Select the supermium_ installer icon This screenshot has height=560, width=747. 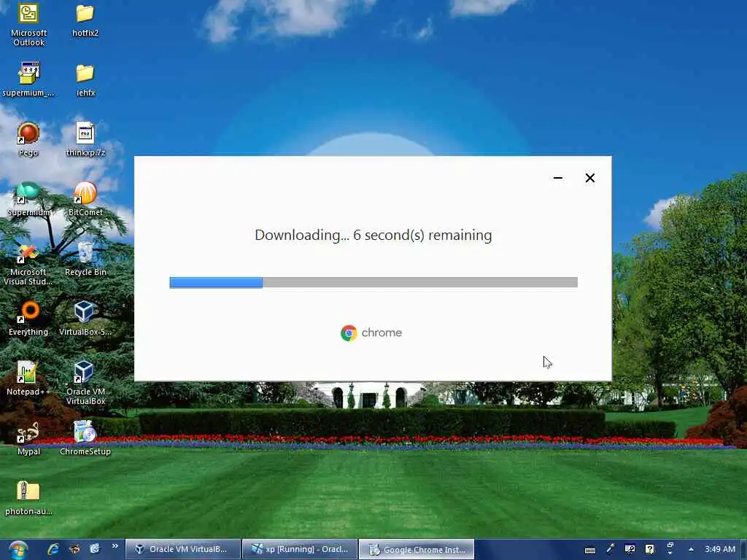pos(28,79)
